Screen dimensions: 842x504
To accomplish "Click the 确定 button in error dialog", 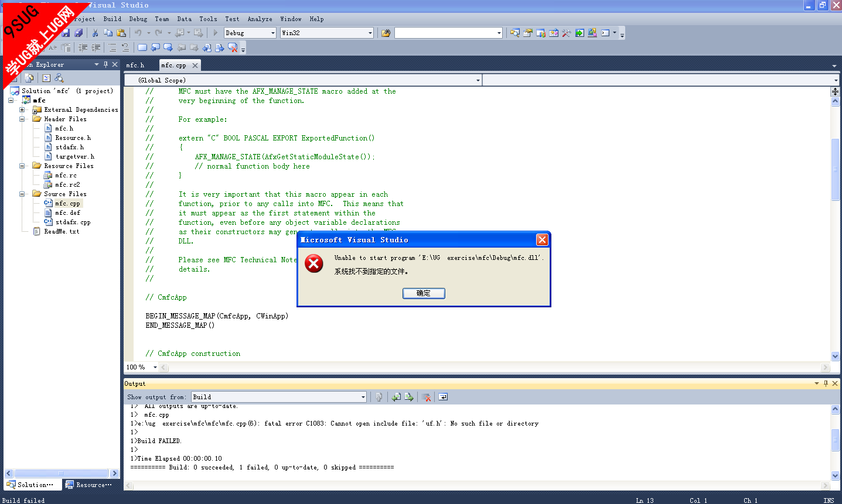I will (424, 293).
